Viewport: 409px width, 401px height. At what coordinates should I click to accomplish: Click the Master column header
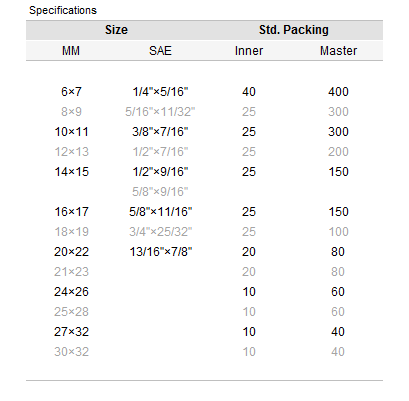coord(338,51)
